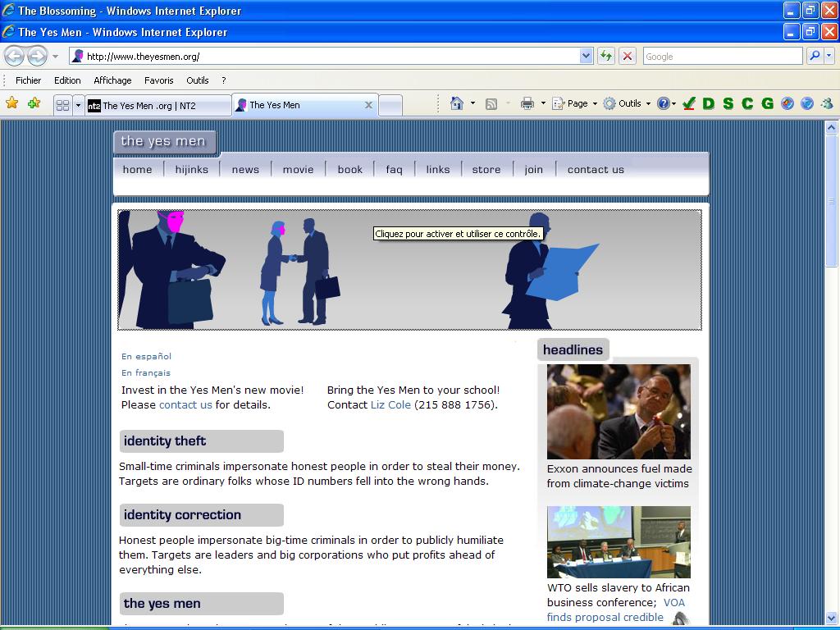The width and height of the screenshot is (840, 630).
Task: Open the Favoris menu
Action: point(159,80)
